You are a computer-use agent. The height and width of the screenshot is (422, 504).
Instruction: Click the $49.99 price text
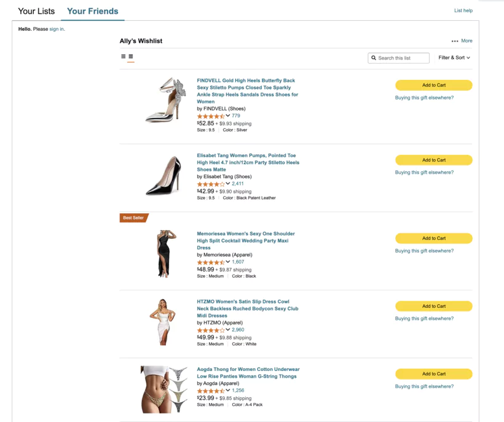click(x=205, y=337)
